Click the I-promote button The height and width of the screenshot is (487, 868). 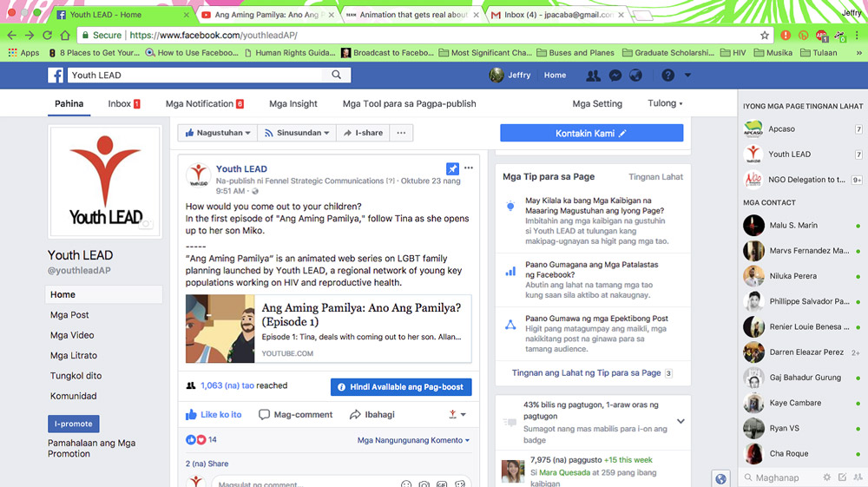74,424
